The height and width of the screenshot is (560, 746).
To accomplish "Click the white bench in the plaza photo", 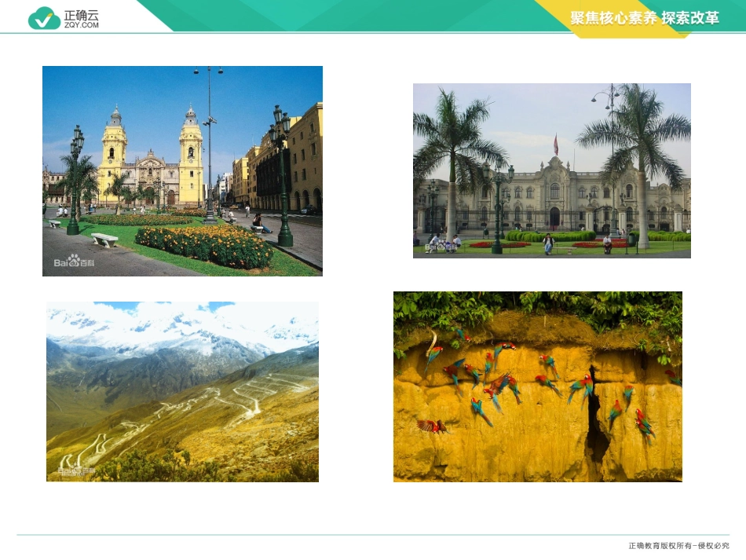I will 104,239.
